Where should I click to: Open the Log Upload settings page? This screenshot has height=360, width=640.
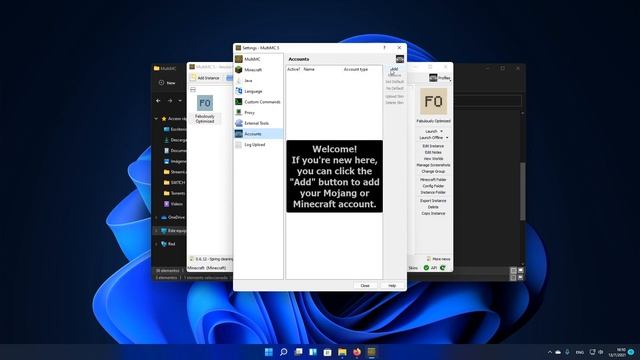pyautogui.click(x=258, y=144)
